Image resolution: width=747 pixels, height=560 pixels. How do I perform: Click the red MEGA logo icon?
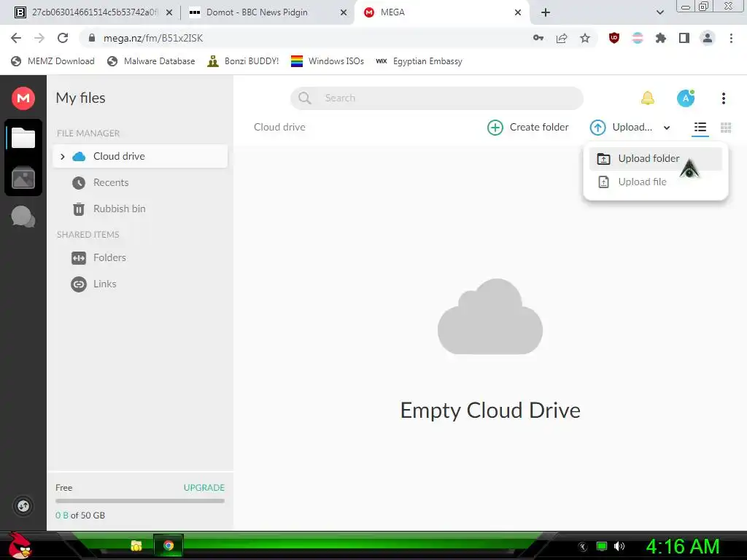pyautogui.click(x=23, y=98)
